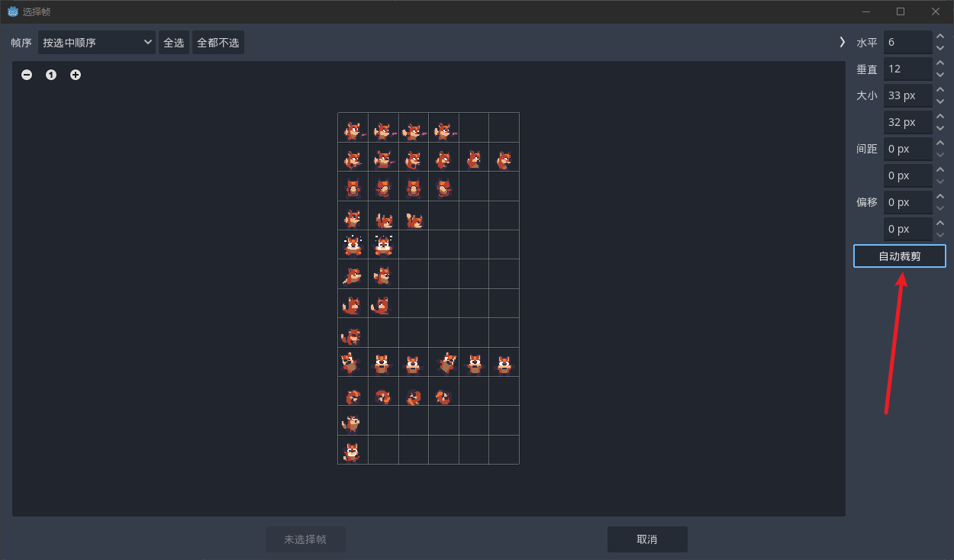Select the single fox frame in the bottom row
Screen dimensions: 954x560
point(352,452)
